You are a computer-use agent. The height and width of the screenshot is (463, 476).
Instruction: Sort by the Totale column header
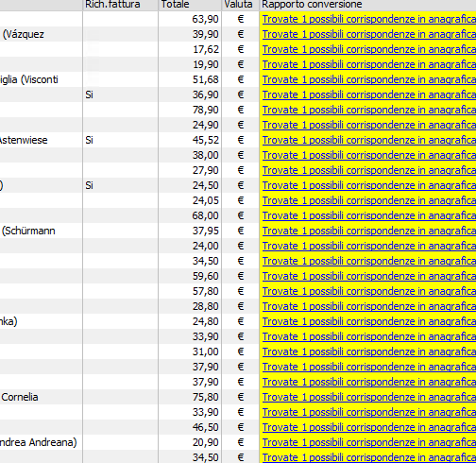coord(190,5)
